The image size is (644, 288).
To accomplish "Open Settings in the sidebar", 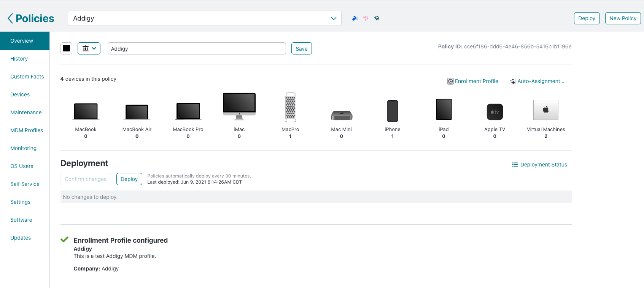I will point(20,202).
